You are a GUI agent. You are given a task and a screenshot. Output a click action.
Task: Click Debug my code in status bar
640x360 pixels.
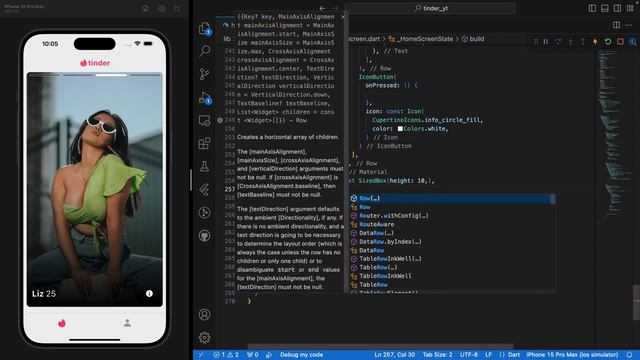[x=301, y=355]
